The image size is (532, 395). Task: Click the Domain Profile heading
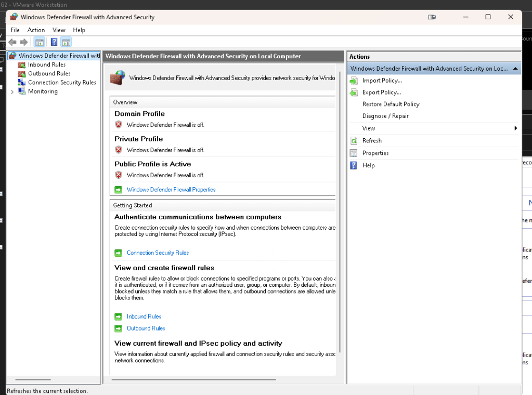[139, 114]
